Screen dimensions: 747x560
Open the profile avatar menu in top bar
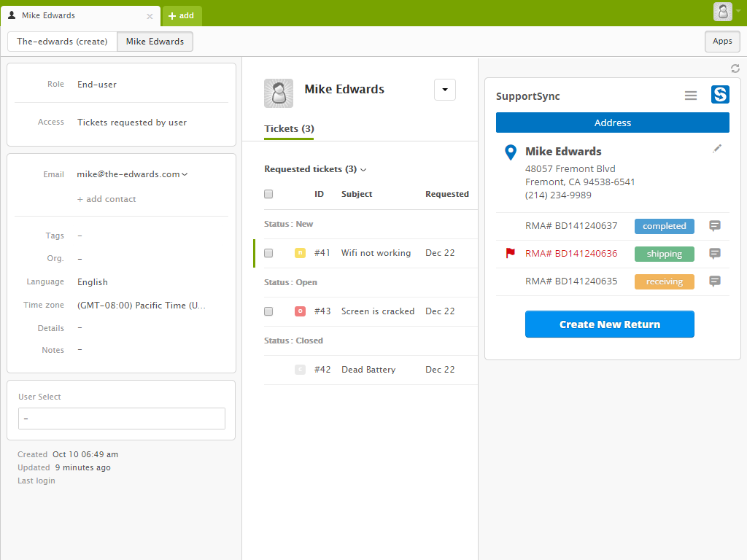click(x=723, y=12)
